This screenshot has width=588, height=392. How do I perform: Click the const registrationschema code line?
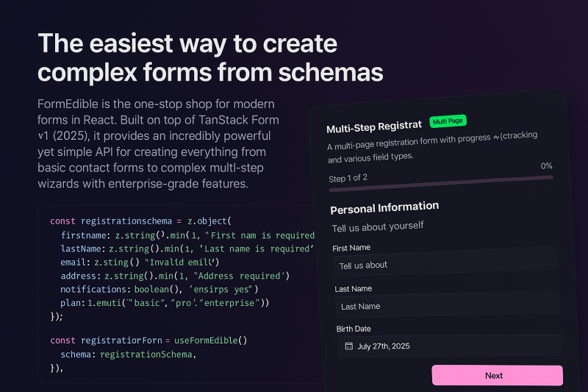(140, 221)
